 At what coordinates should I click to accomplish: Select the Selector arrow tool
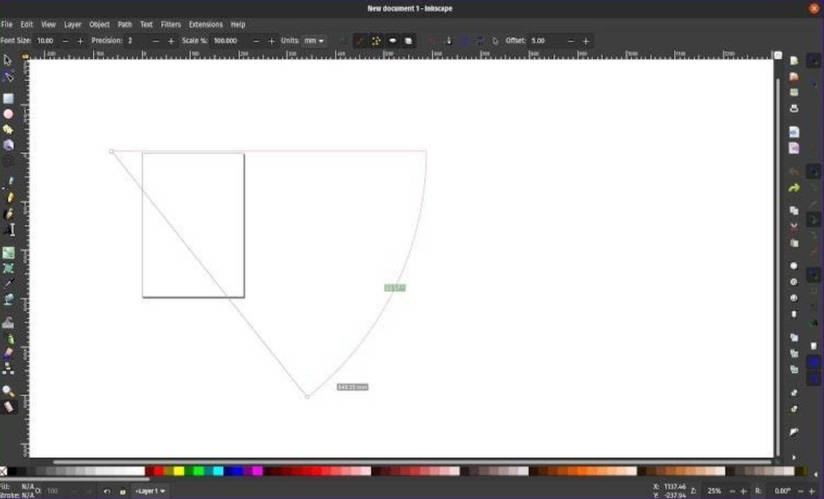pyautogui.click(x=8, y=60)
